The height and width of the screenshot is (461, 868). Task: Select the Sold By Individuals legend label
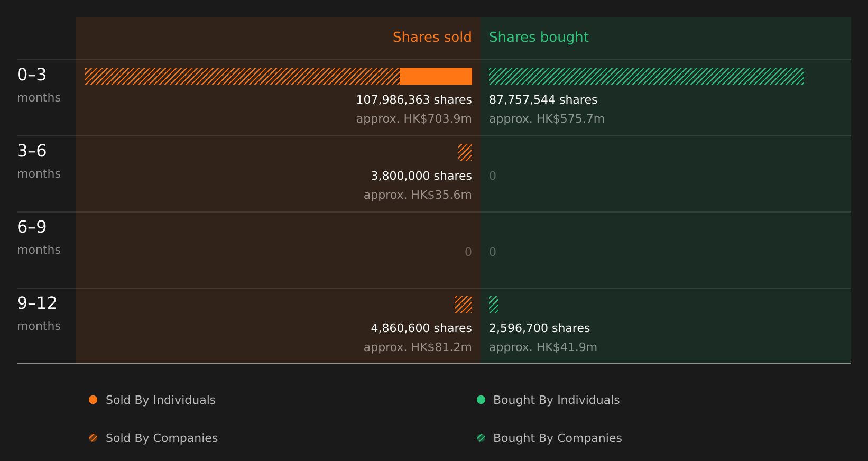click(161, 400)
